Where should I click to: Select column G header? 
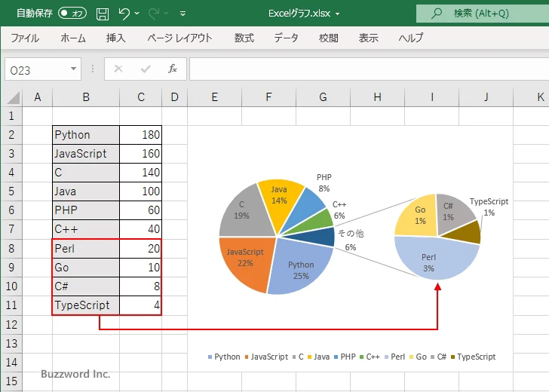click(323, 97)
